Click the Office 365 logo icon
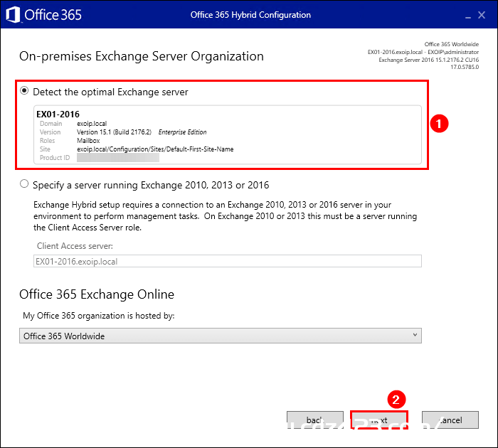498x448 pixels. (13, 15)
